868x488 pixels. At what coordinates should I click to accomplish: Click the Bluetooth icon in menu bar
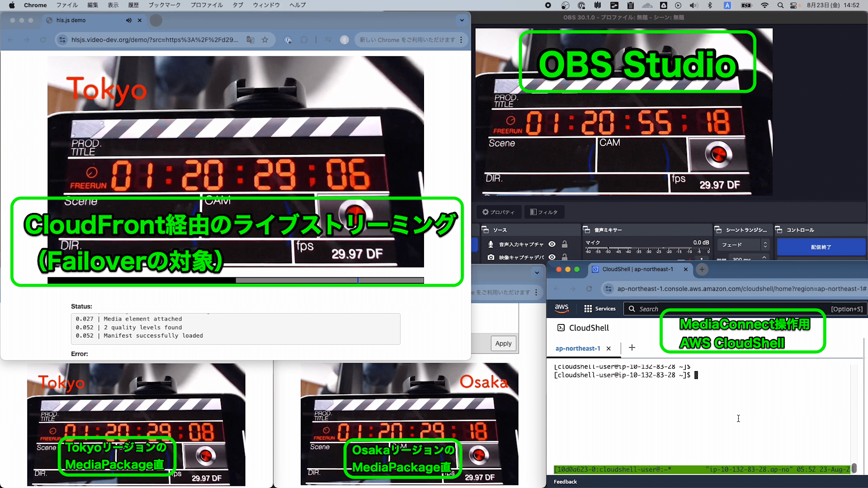point(710,5)
